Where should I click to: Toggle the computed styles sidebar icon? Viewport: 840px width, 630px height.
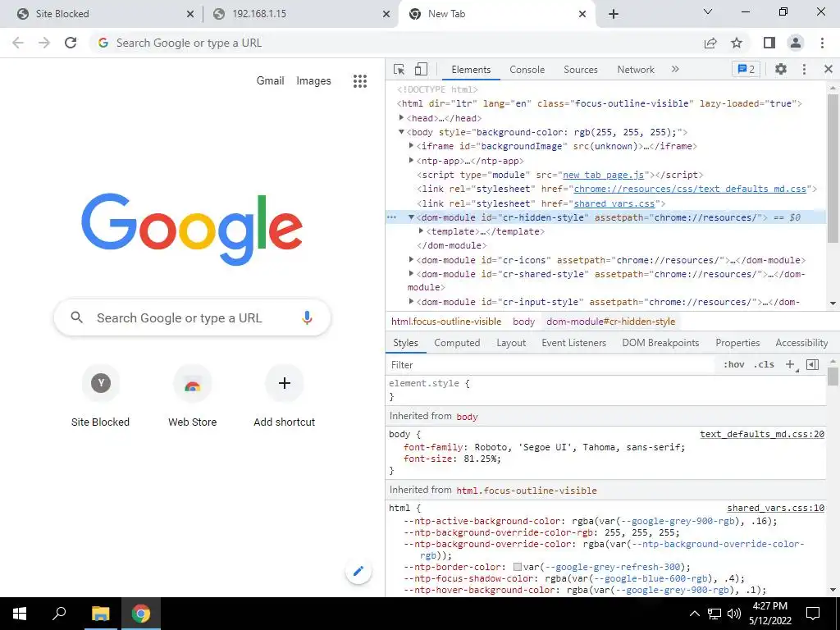point(813,365)
